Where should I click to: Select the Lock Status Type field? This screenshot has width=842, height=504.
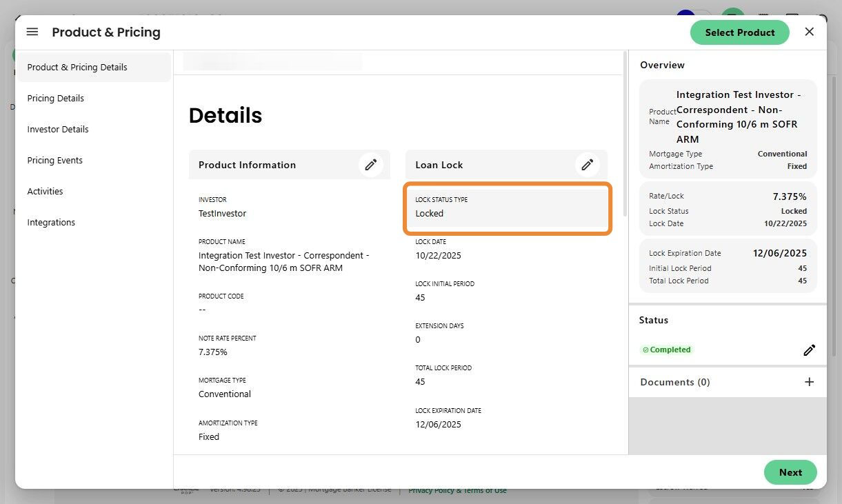coord(508,208)
